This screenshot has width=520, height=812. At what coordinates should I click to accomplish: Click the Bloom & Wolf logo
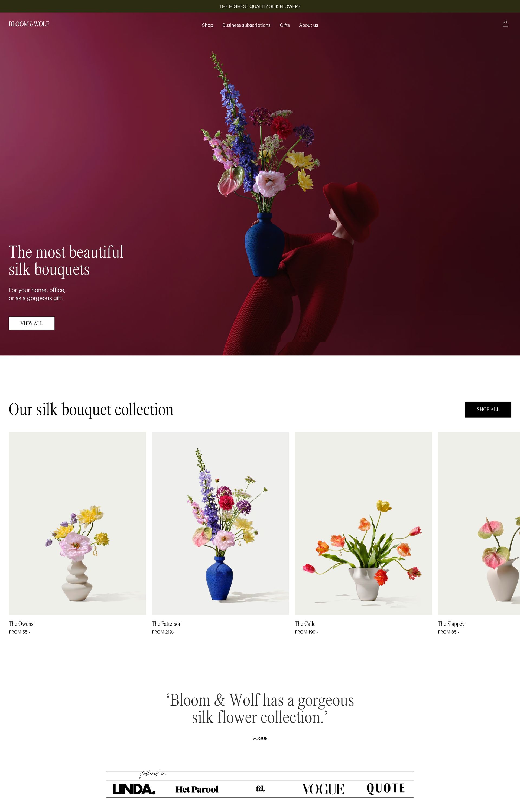coord(29,24)
